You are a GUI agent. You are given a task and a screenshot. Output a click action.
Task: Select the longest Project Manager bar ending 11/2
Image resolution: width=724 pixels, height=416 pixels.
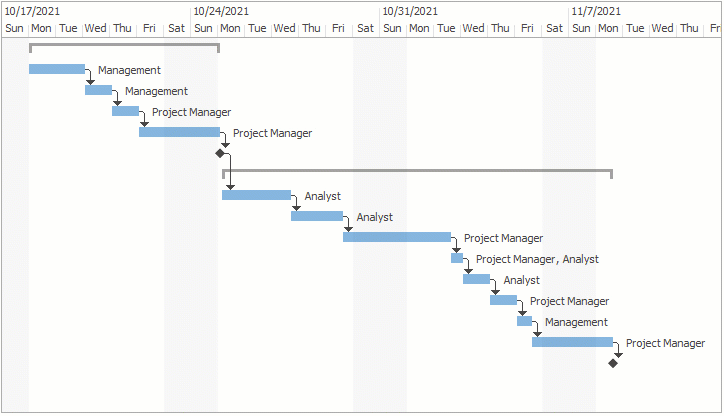click(x=397, y=237)
